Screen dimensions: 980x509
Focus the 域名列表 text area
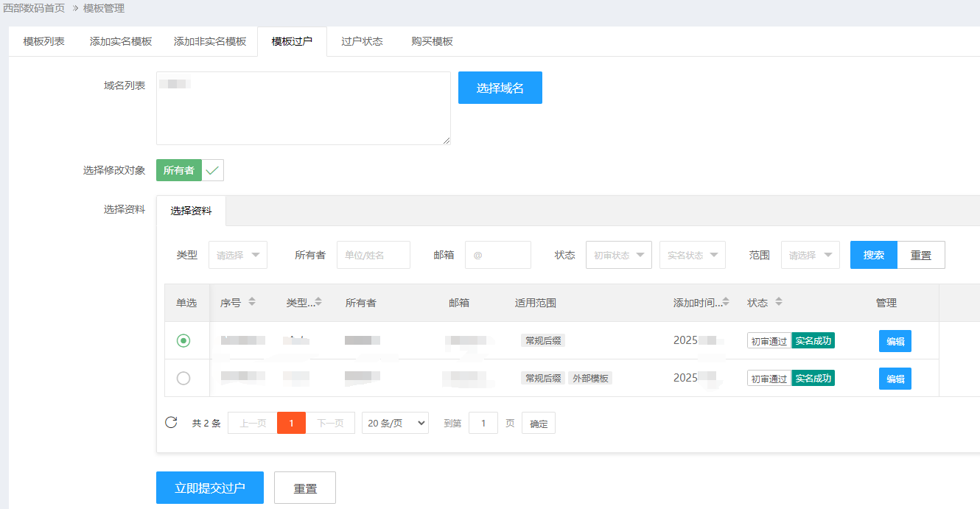coord(304,108)
